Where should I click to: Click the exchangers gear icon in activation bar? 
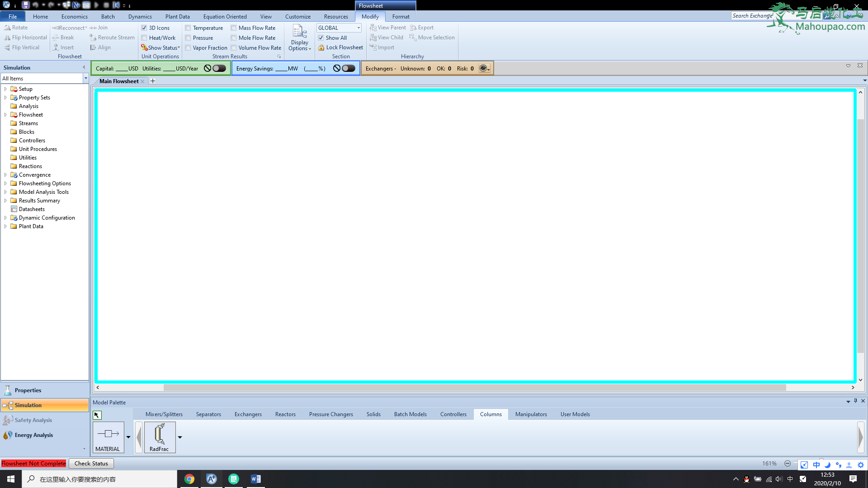coord(484,68)
